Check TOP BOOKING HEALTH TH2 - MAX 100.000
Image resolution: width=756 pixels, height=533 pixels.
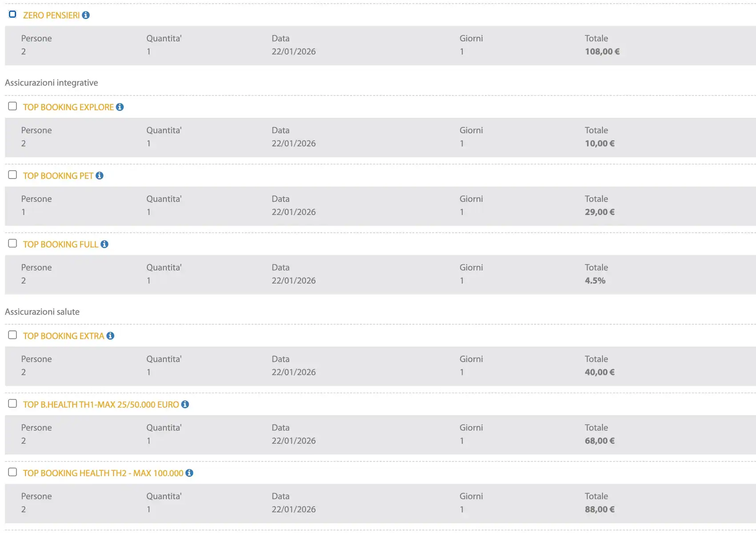12,472
